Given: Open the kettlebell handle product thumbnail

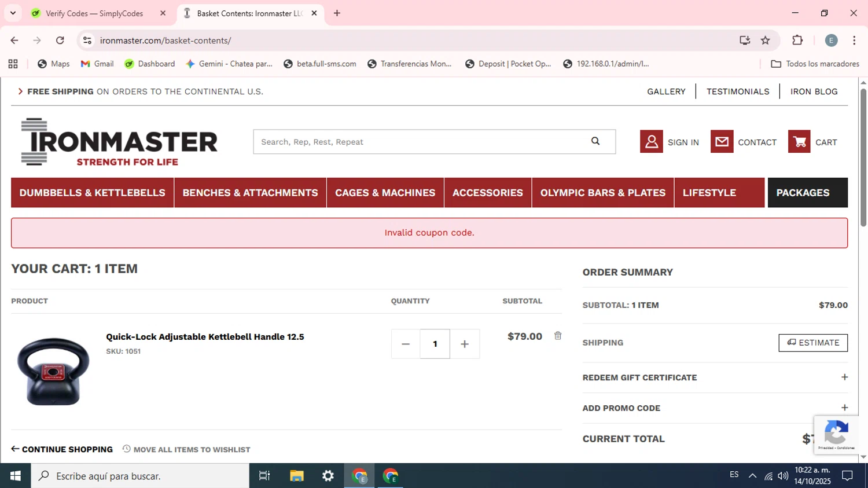Looking at the screenshot, I should pos(53,371).
